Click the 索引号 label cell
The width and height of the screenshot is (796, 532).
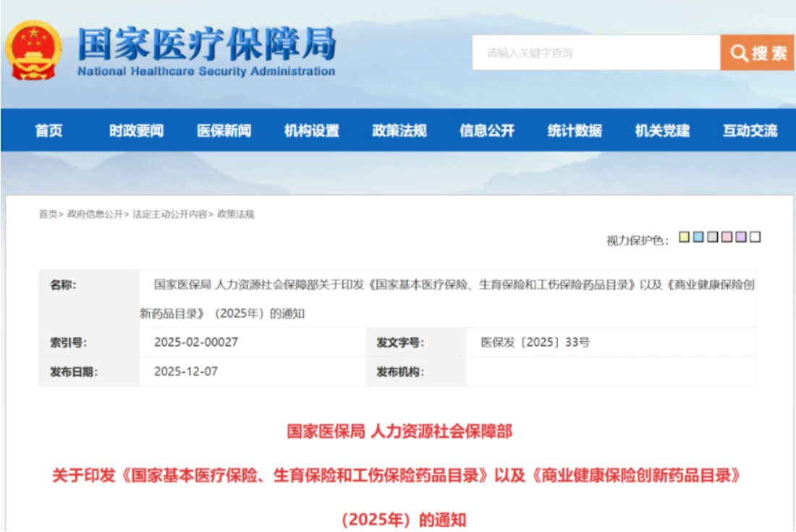[x=89, y=342]
